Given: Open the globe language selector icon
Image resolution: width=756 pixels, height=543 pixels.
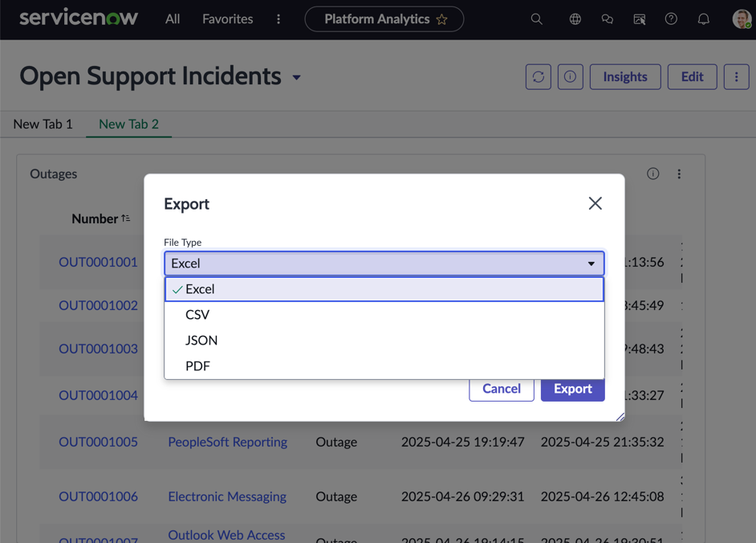Looking at the screenshot, I should point(575,19).
